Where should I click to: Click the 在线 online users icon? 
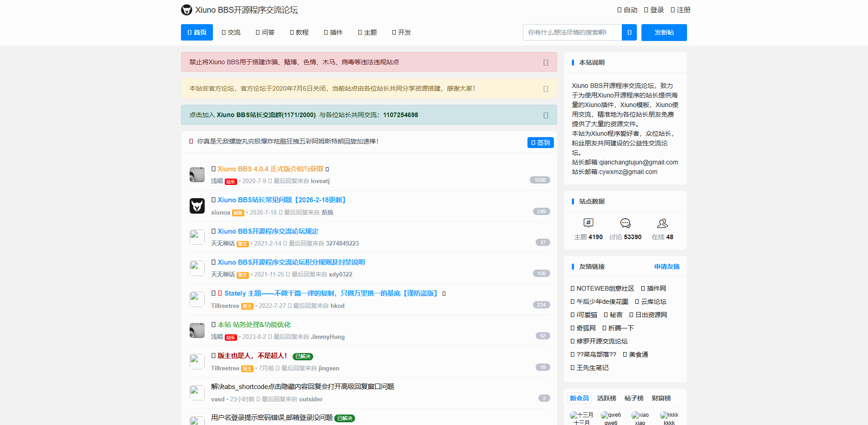click(x=662, y=224)
